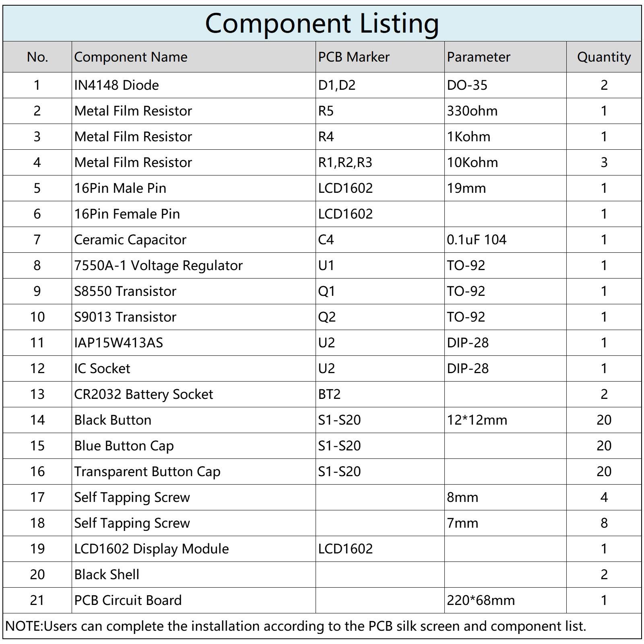Click the 220*68mm parameter cell

(481, 601)
